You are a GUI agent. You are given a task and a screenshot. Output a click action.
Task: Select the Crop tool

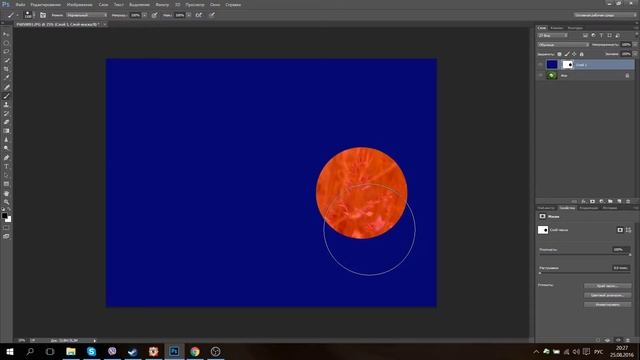click(6, 69)
